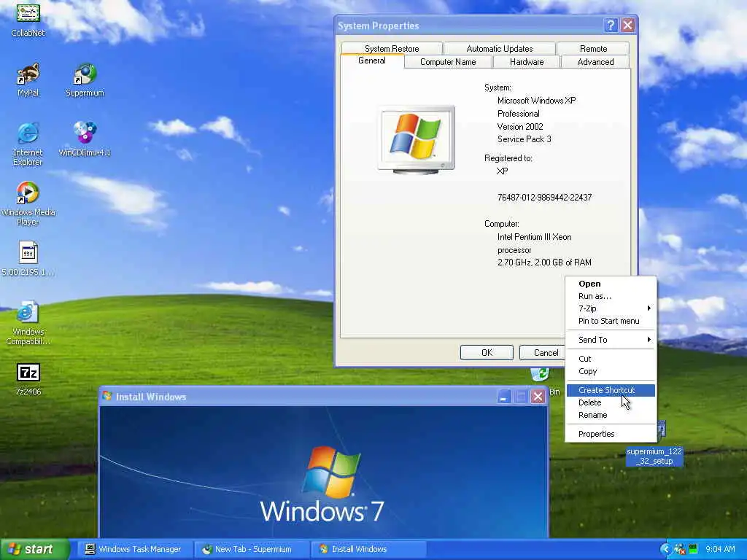Click the Microsoft Windows XP system text
The width and height of the screenshot is (747, 560).
tap(536, 101)
